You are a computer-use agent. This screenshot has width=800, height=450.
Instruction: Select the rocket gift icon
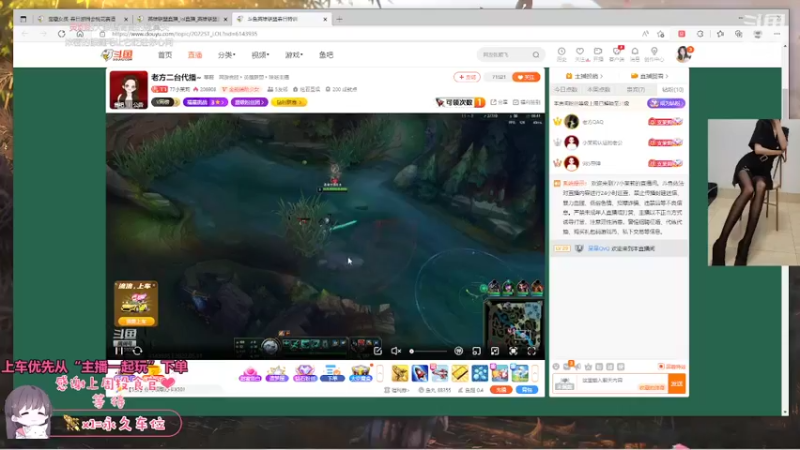coord(419,373)
